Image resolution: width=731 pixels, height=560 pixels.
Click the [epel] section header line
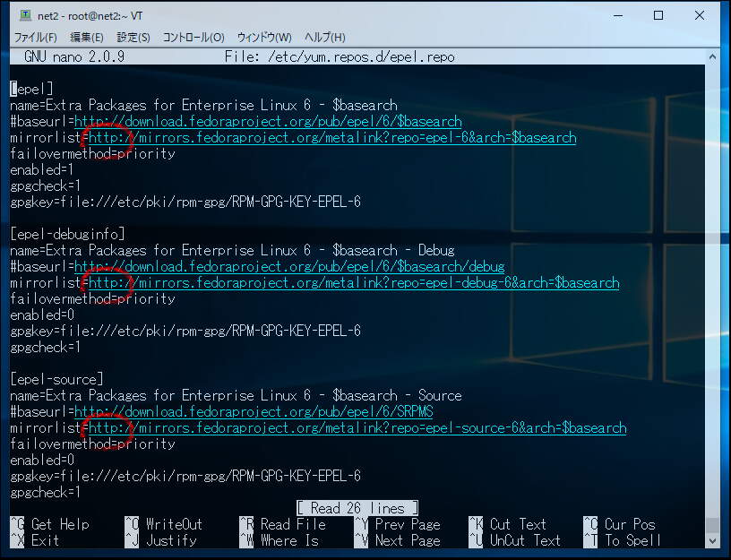click(x=31, y=89)
